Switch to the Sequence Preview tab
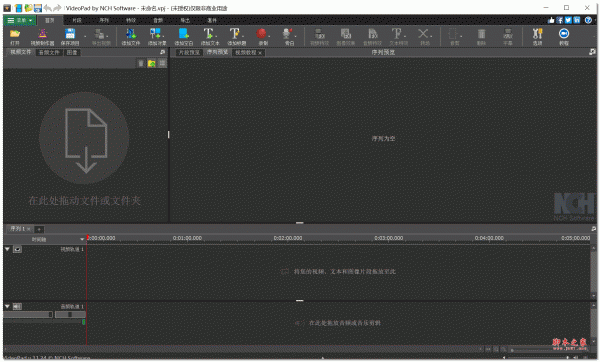The image size is (600, 362). 217,52
